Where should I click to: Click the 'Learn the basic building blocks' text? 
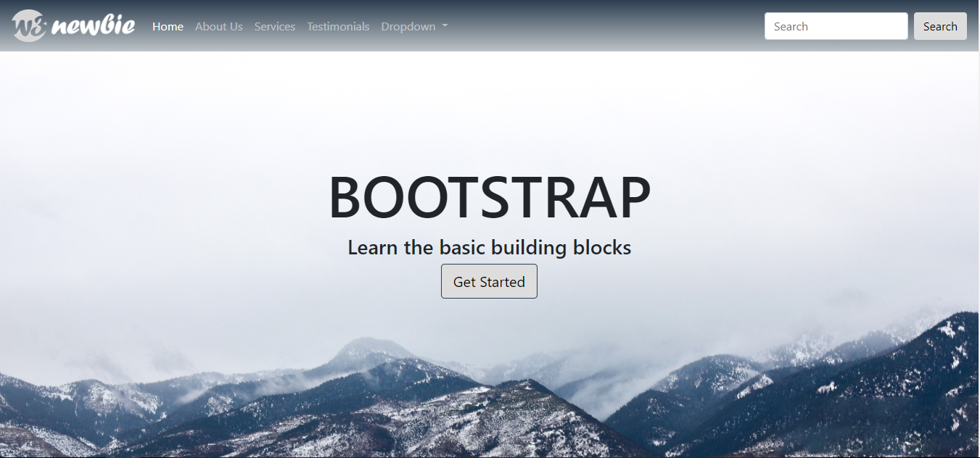(x=490, y=247)
